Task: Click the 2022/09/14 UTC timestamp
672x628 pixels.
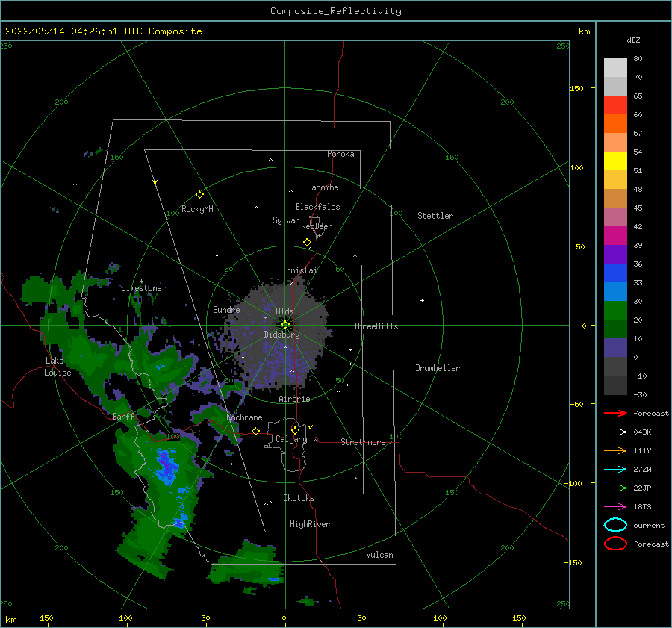Action: pos(103,31)
